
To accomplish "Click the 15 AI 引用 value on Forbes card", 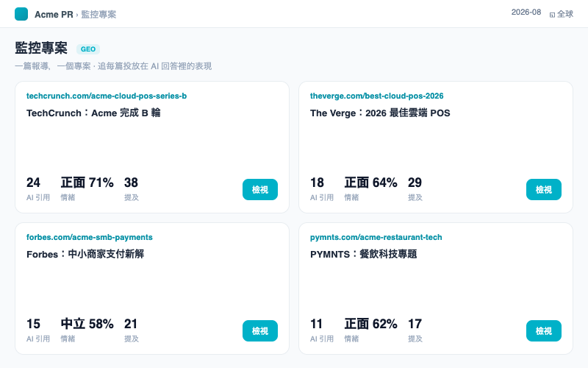I will point(33,324).
